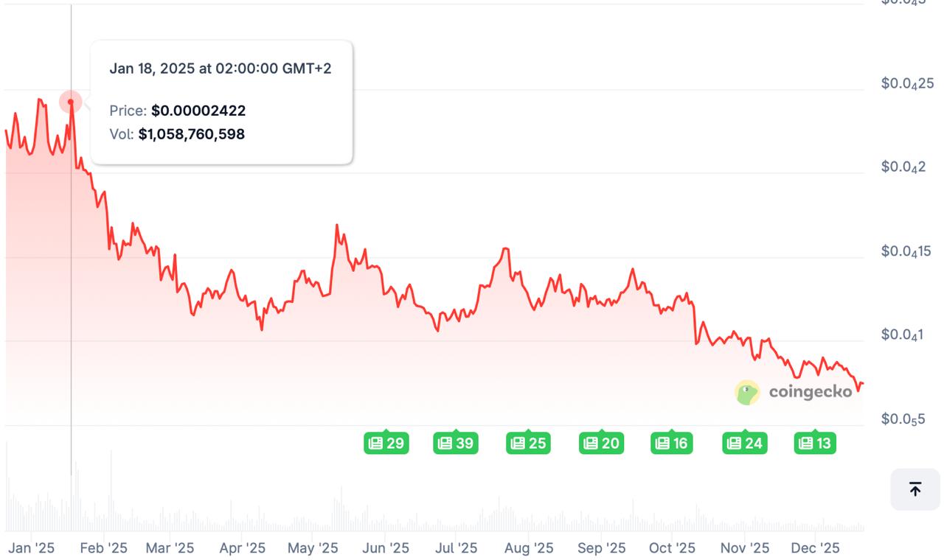Select the Jan '25 axis label
The width and height of the screenshot is (944, 560).
click(30, 548)
